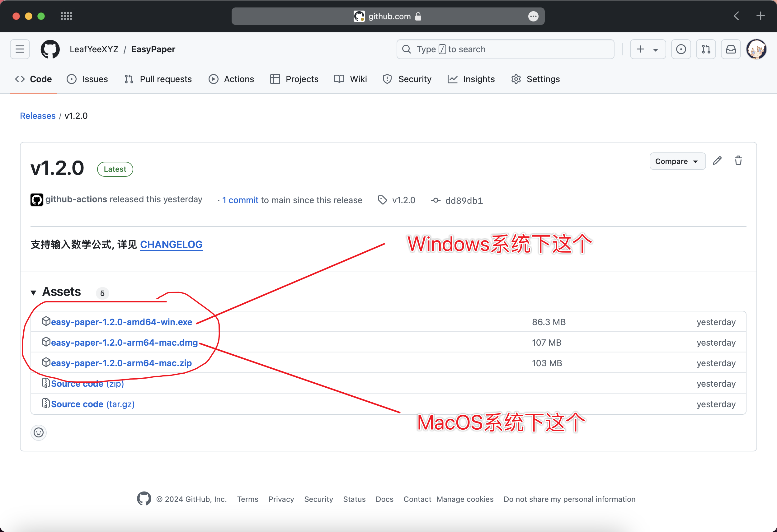This screenshot has height=532, width=777.
Task: Click the 86.3 MB size value
Action: coord(549,322)
